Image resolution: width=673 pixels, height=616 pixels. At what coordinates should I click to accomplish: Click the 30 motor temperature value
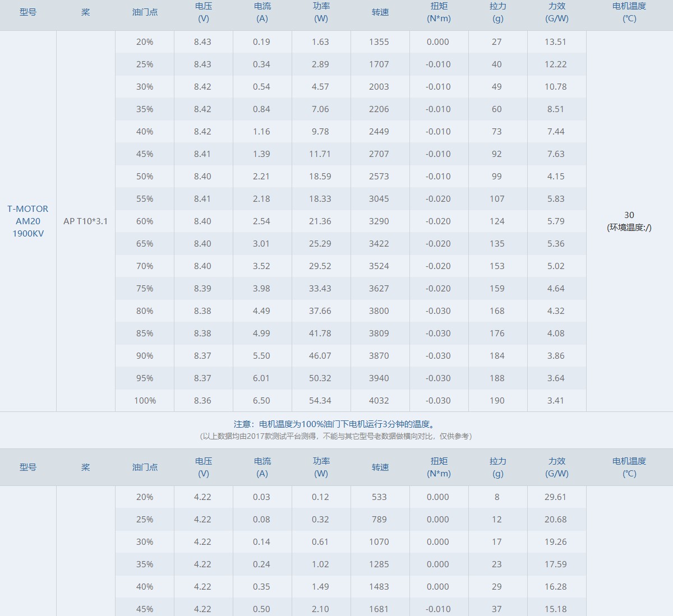[x=629, y=215]
